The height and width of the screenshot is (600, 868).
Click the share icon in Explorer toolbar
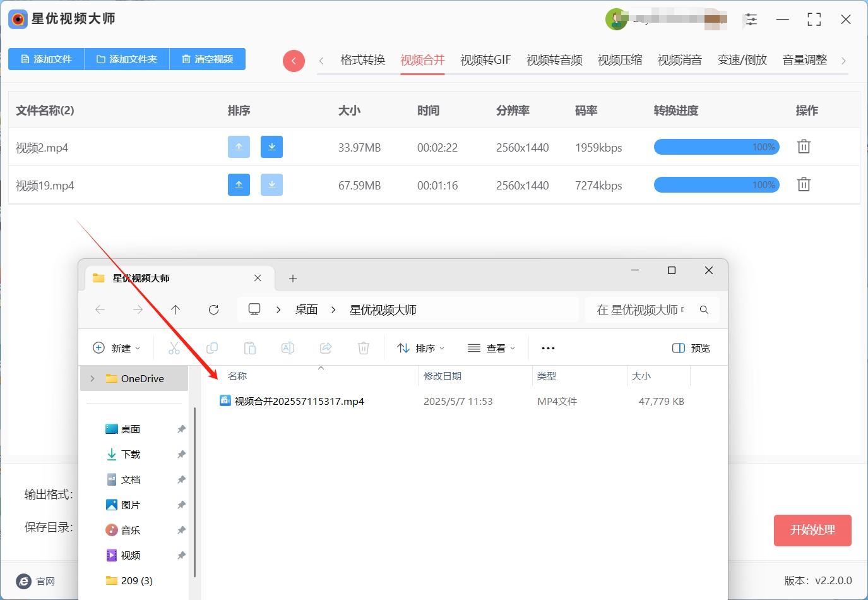[x=326, y=348]
